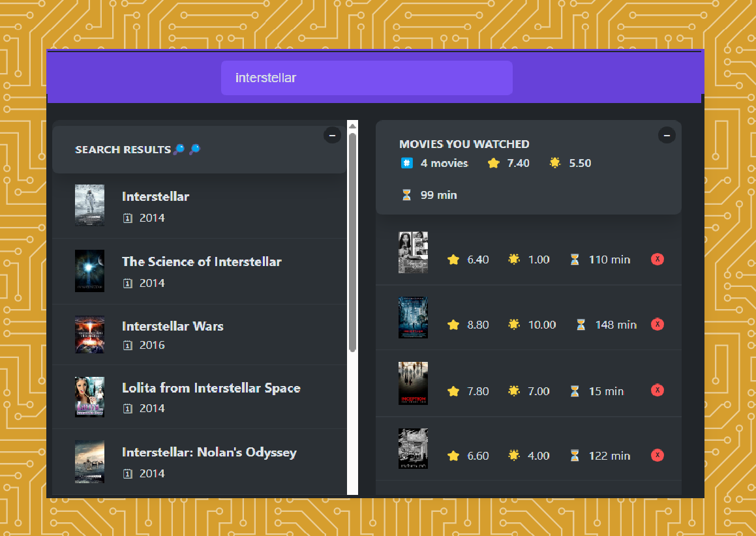Delete the watched movie rated 8.80

(x=658, y=324)
